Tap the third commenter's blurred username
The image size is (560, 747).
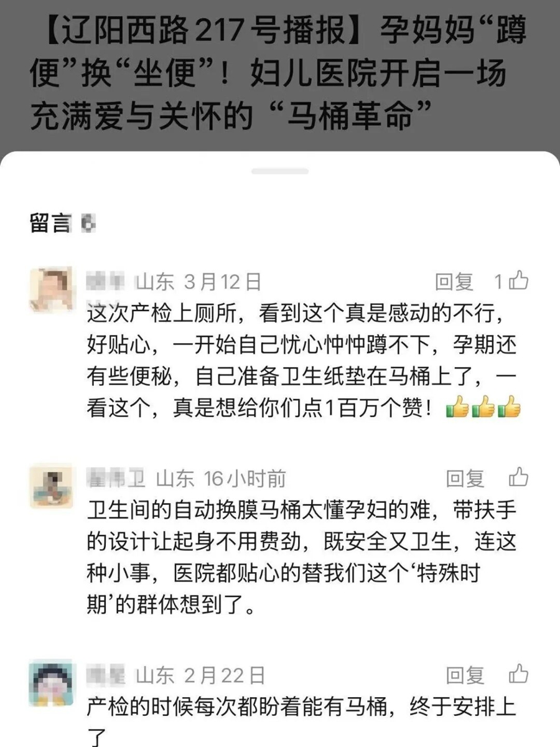106,674
